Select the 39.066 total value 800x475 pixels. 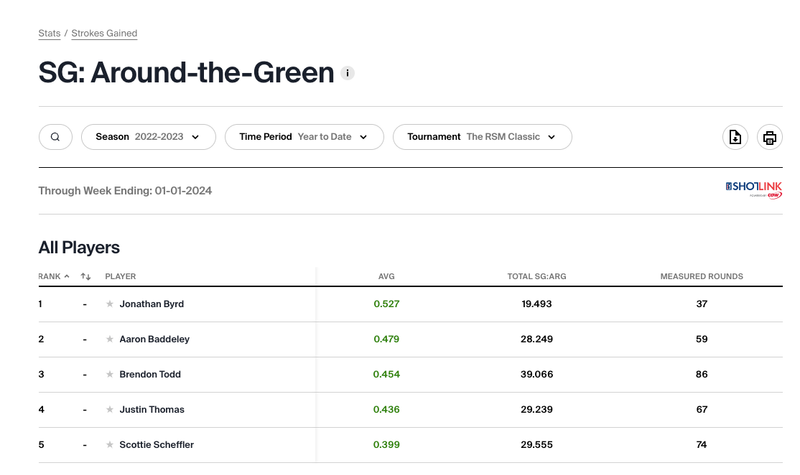coord(537,374)
